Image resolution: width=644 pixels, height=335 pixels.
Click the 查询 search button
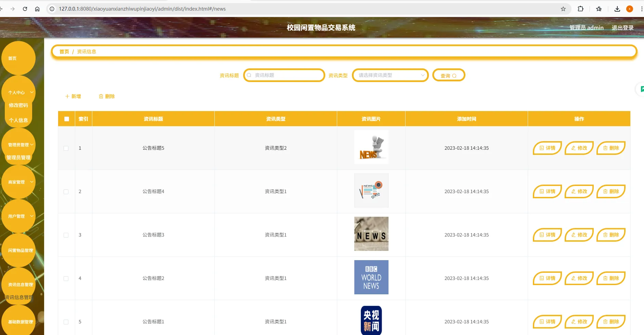[448, 76]
